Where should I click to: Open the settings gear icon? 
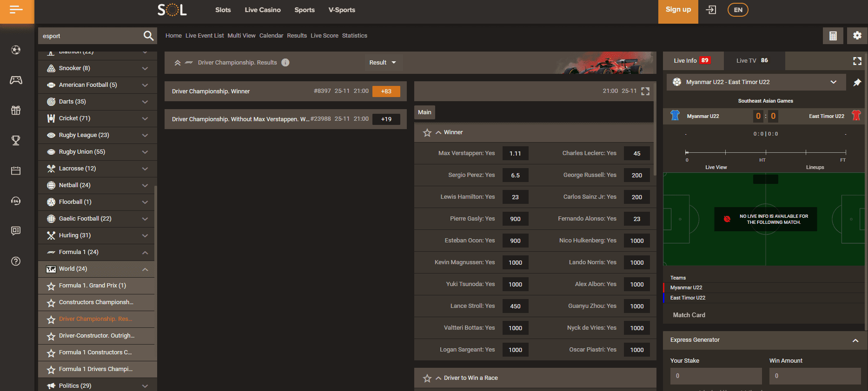(x=857, y=36)
